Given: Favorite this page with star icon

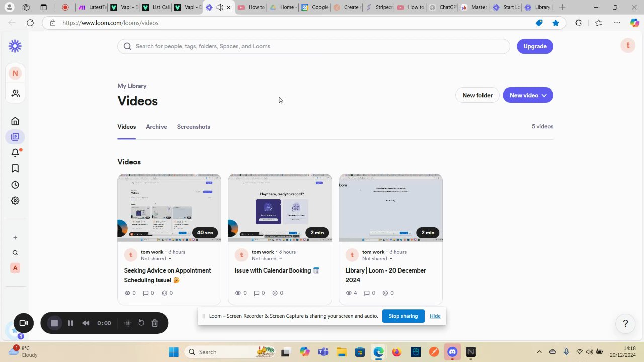Looking at the screenshot, I should (556, 23).
